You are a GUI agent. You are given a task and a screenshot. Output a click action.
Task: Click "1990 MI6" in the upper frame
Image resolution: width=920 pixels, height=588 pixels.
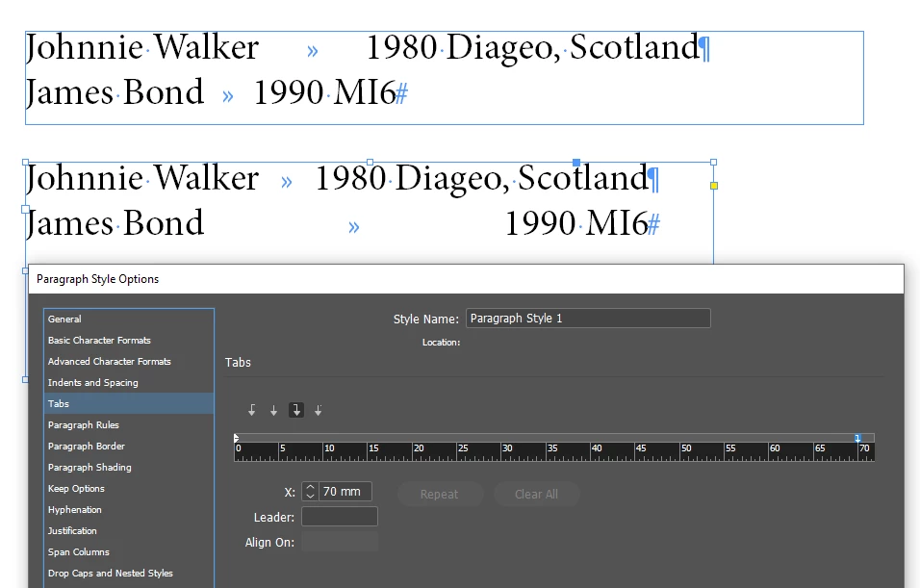point(324,92)
